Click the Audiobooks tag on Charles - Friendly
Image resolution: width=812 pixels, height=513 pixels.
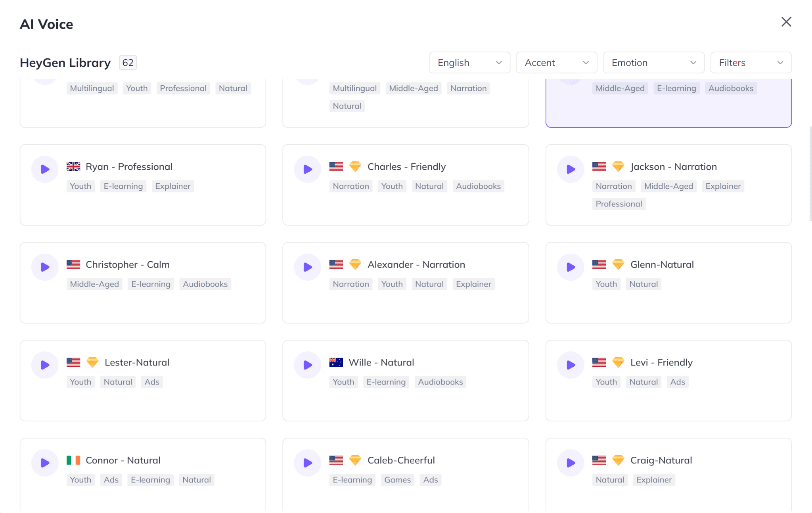click(x=478, y=186)
